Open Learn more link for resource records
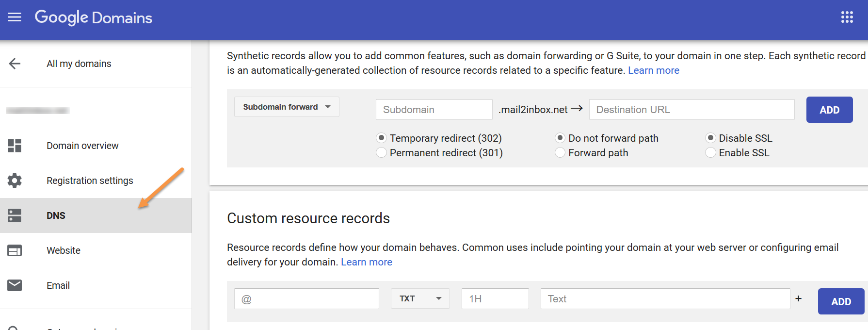The width and height of the screenshot is (868, 330). coord(367,262)
